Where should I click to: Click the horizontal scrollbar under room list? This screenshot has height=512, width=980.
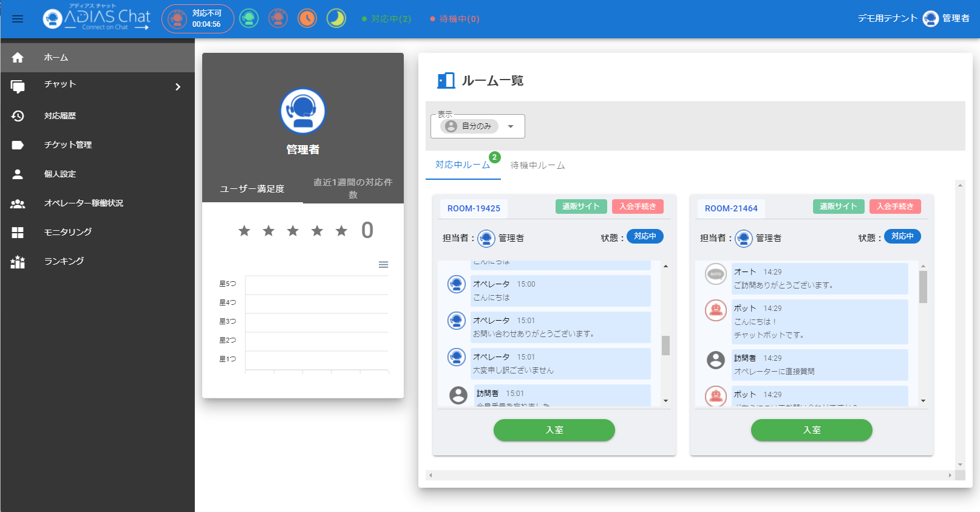click(690, 475)
